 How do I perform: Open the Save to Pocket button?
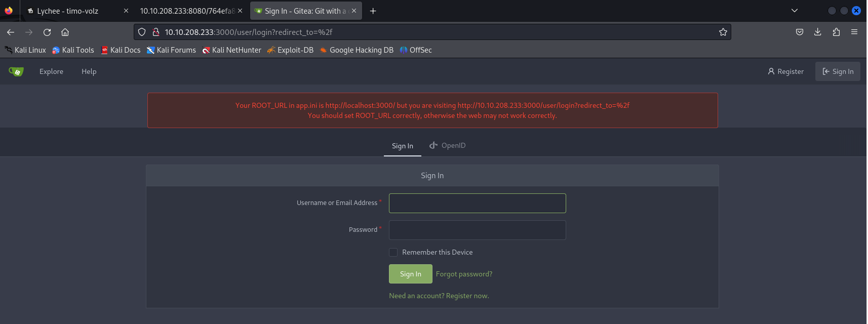800,32
